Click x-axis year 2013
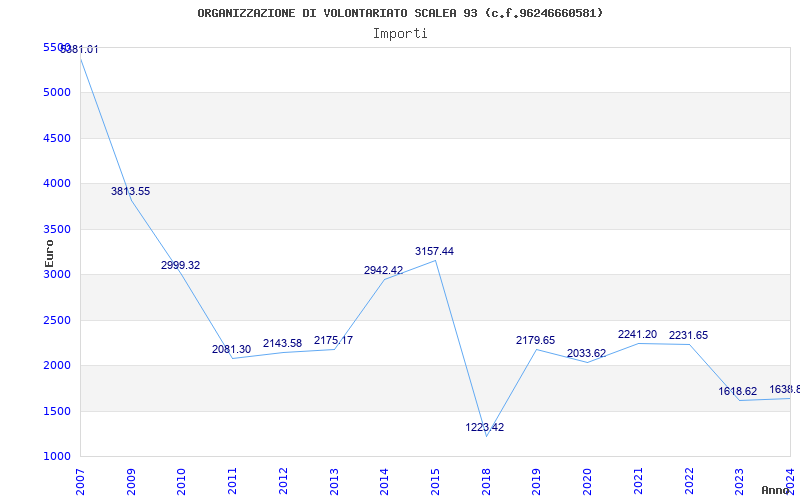Screen dimensions: 800x500 click(334, 482)
